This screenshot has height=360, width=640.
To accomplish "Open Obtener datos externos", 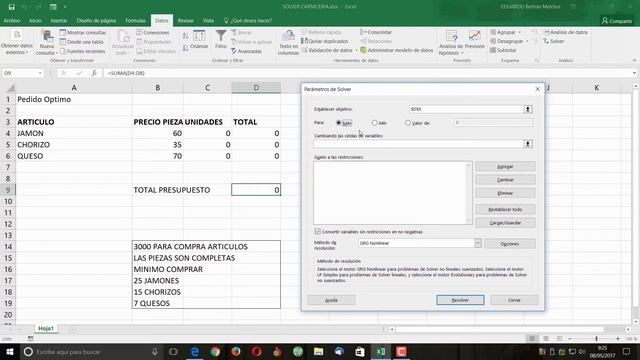I will click(x=16, y=43).
